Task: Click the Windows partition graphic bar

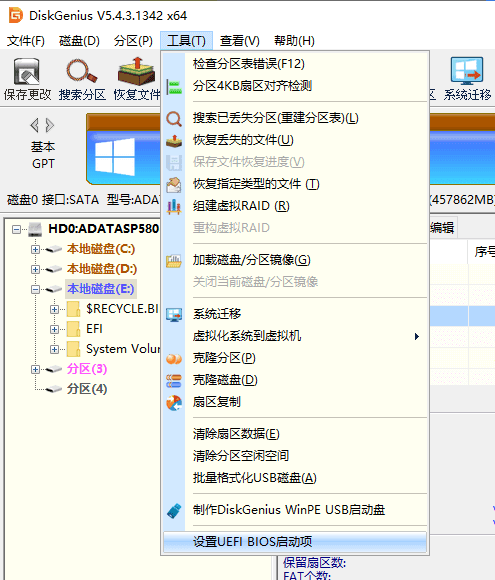Action: click(x=123, y=149)
